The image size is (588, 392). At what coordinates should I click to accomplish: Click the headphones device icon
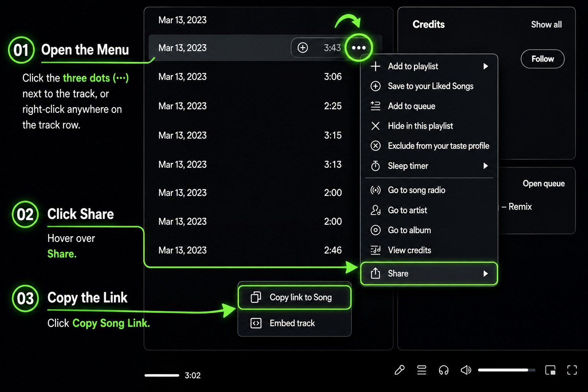[x=444, y=370]
